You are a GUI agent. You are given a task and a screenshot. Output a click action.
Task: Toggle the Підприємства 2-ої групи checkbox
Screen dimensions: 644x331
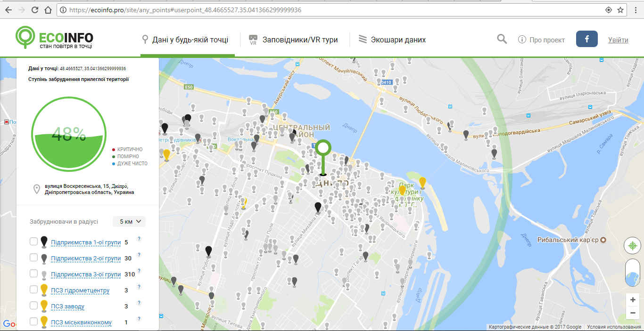click(x=33, y=258)
